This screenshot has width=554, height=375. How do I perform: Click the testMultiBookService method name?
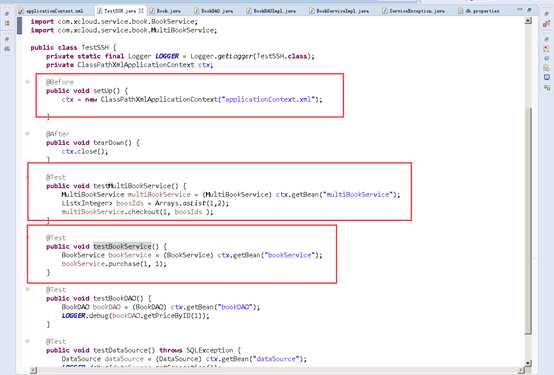(136, 186)
